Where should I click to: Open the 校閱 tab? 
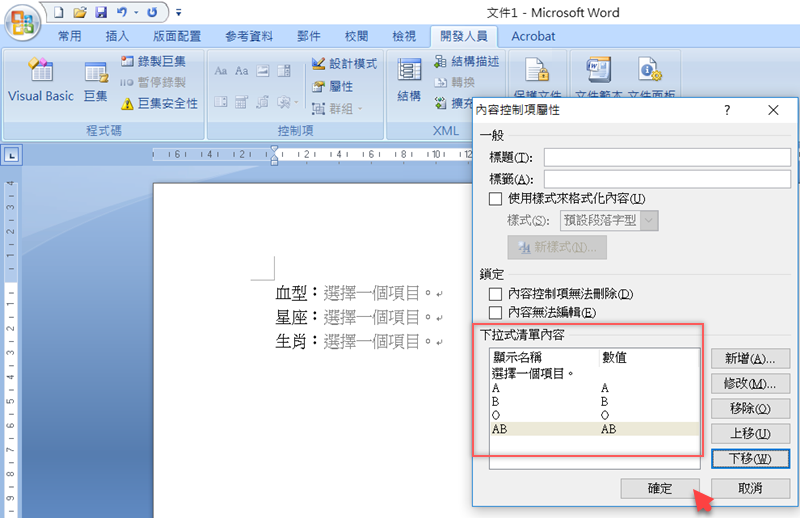(356, 36)
